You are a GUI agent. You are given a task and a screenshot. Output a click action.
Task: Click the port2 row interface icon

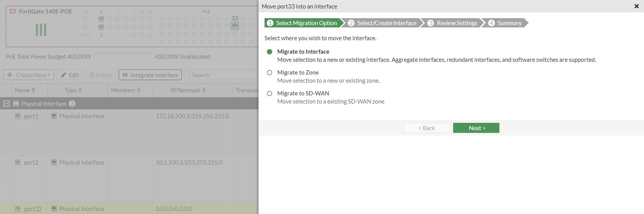click(x=18, y=162)
